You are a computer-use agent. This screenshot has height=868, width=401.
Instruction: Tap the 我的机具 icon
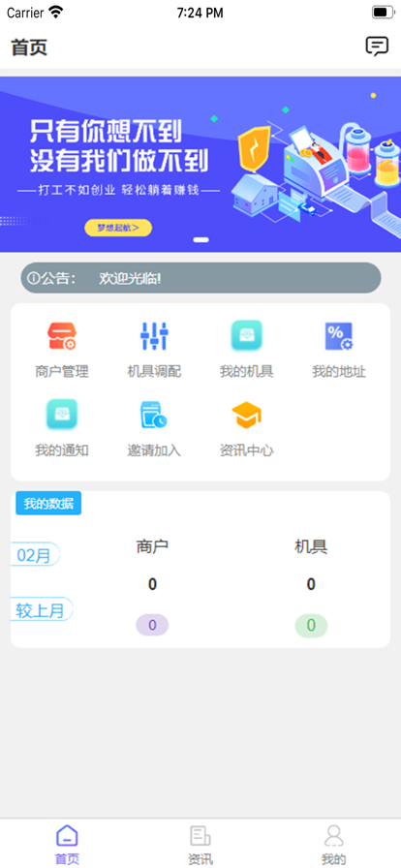click(x=246, y=335)
